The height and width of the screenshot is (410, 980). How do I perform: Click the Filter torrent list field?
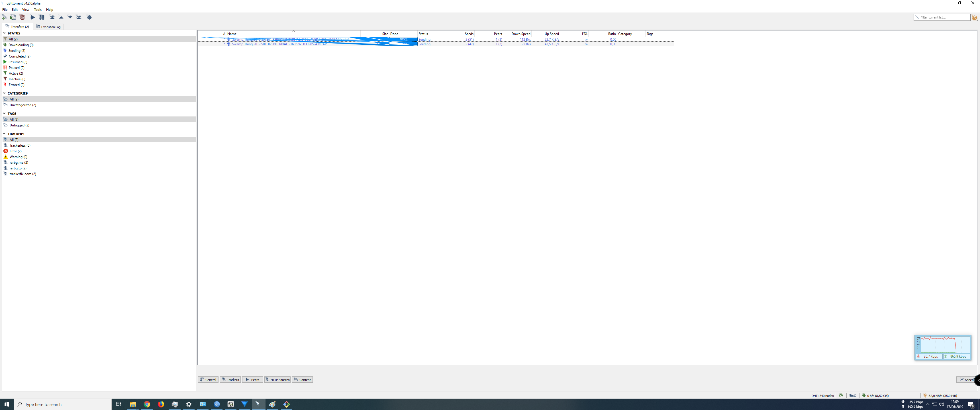pyautogui.click(x=942, y=17)
